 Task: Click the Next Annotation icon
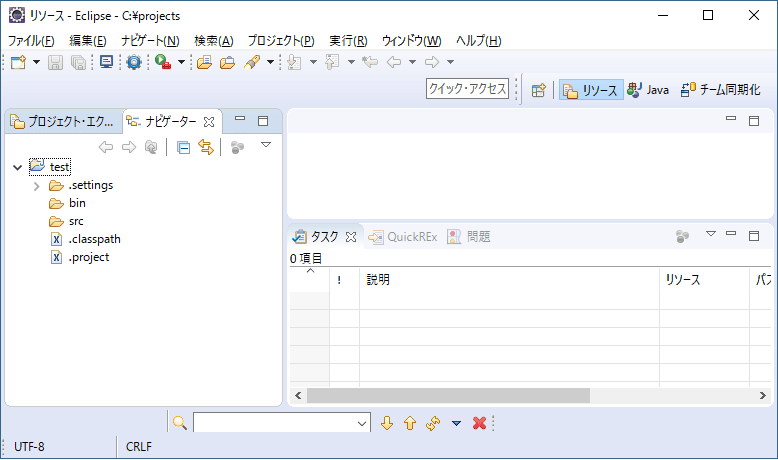point(294,62)
